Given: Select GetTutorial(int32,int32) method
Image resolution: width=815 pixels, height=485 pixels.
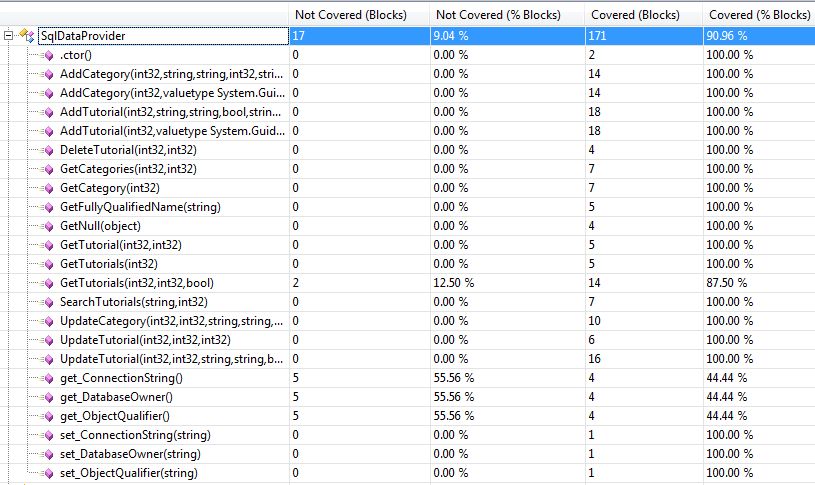Looking at the screenshot, I should (121, 245).
